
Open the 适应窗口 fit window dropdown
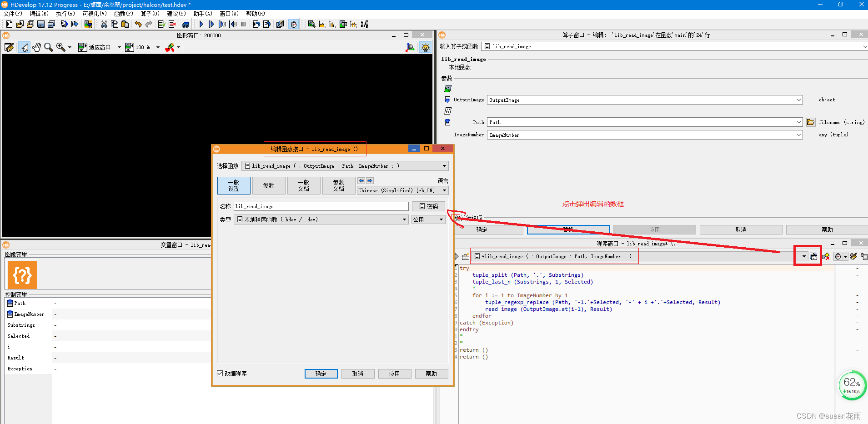(119, 47)
